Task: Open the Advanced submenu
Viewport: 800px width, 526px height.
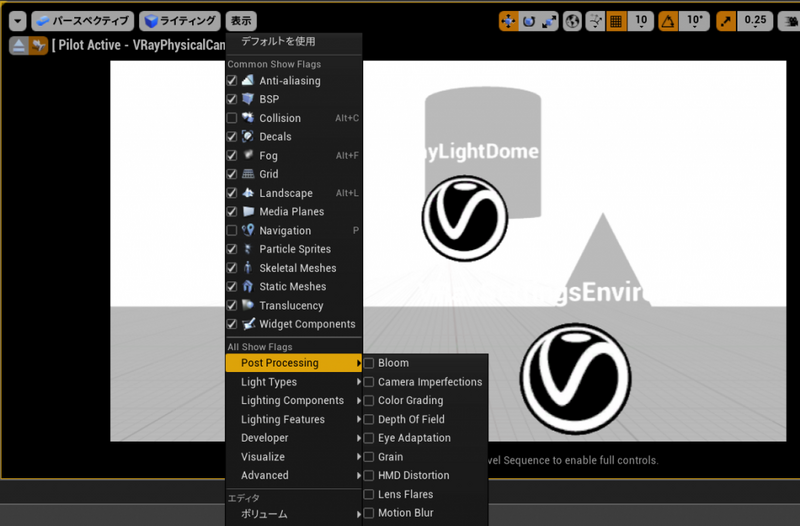Action: tap(294, 475)
